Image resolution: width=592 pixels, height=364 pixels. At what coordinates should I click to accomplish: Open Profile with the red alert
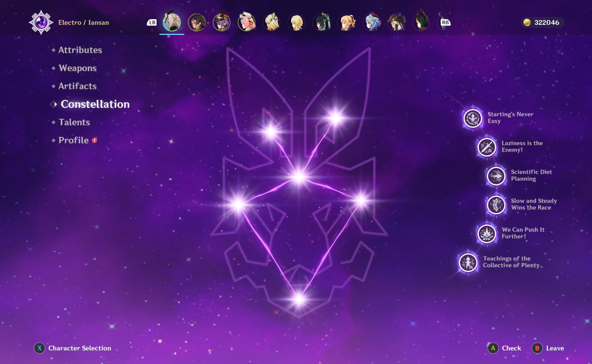click(x=74, y=141)
